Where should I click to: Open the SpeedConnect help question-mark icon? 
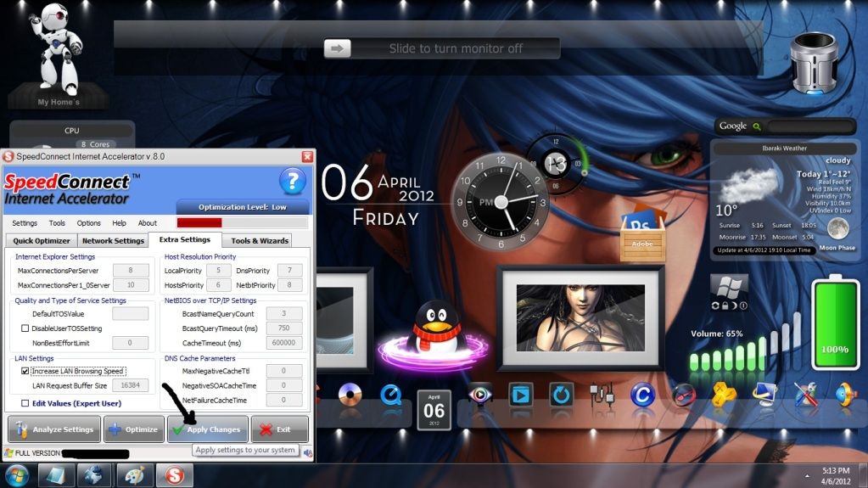(x=292, y=181)
